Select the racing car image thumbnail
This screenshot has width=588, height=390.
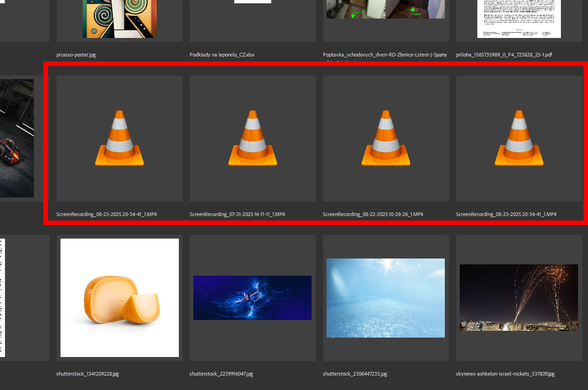pos(17,138)
